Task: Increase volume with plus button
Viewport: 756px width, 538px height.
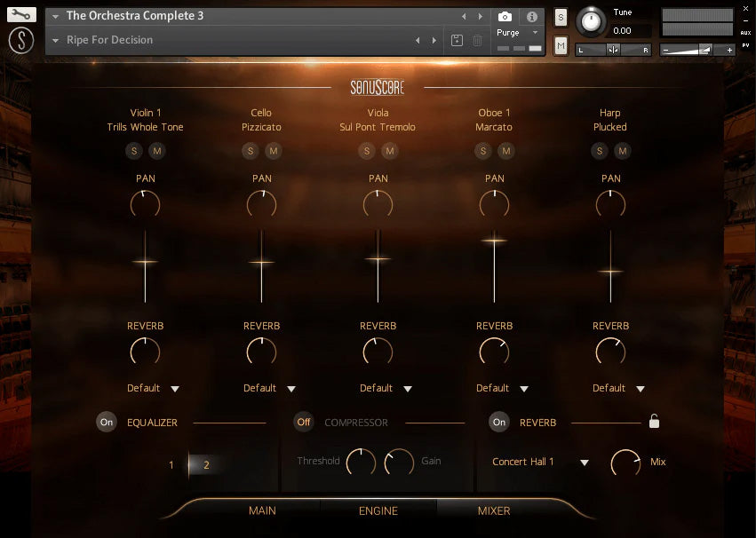Action: (x=729, y=50)
